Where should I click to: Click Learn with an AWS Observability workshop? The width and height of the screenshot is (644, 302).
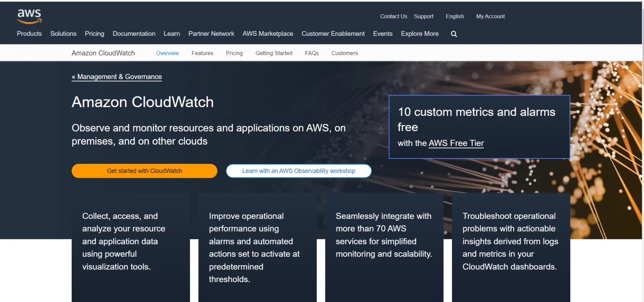(x=298, y=171)
